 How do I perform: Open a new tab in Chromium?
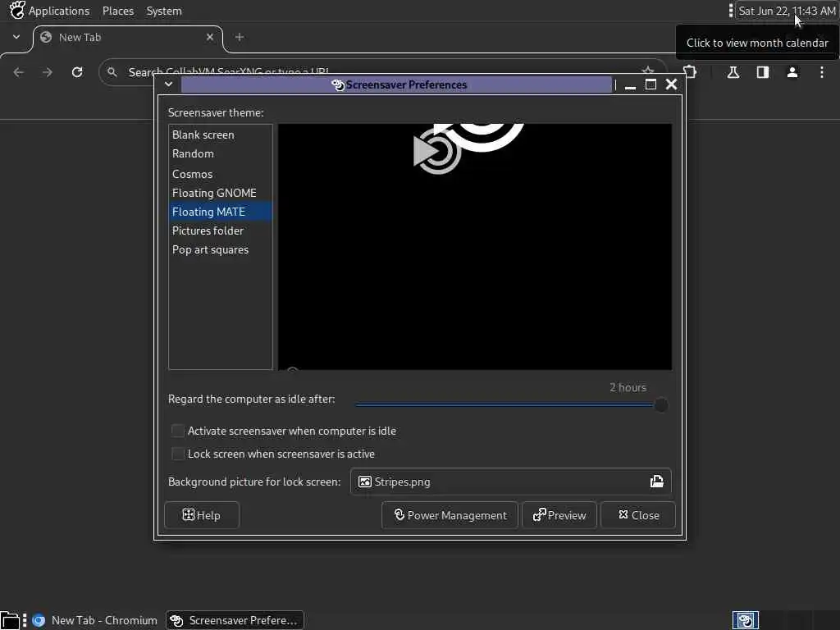pos(240,37)
